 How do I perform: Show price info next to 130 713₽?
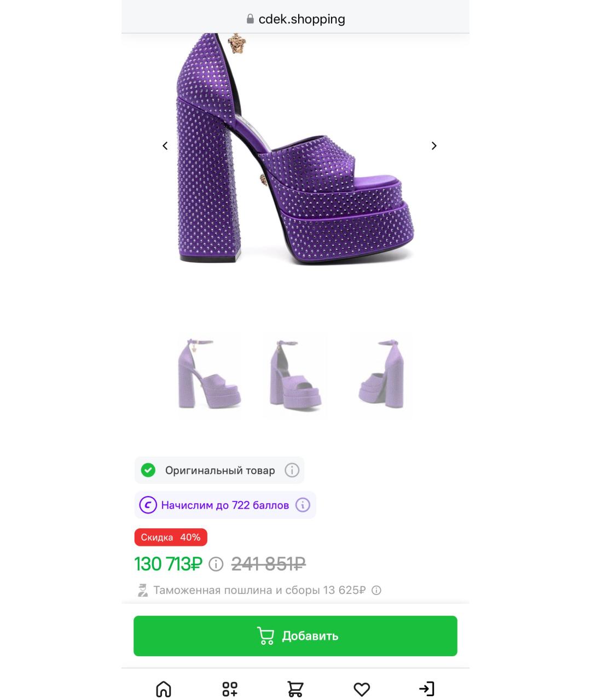[216, 564]
